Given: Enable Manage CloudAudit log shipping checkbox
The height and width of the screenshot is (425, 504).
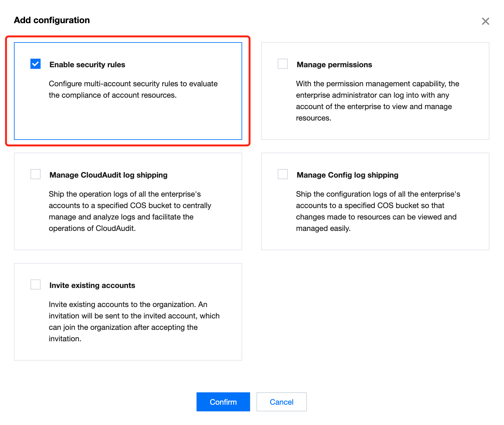Looking at the screenshot, I should tap(36, 174).
